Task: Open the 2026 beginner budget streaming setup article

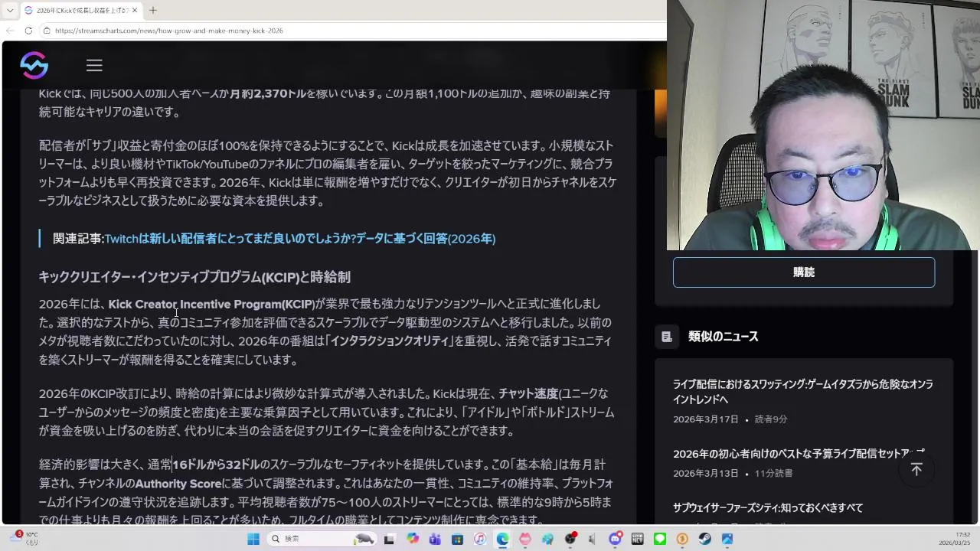Action: tap(799, 454)
